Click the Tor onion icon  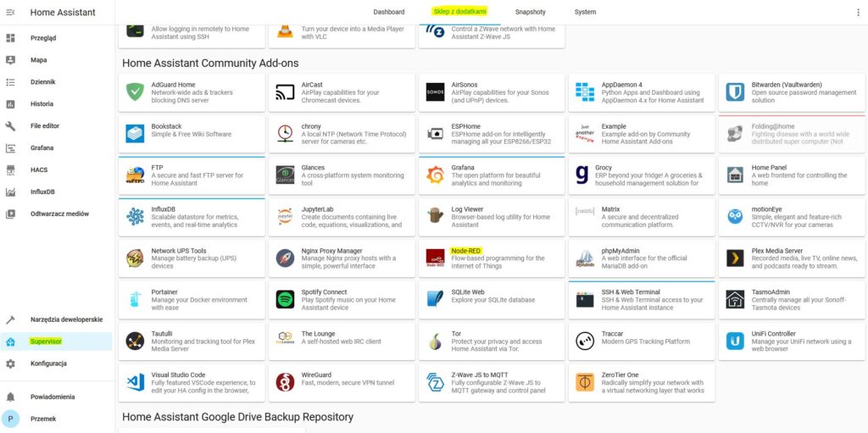pyautogui.click(x=436, y=341)
